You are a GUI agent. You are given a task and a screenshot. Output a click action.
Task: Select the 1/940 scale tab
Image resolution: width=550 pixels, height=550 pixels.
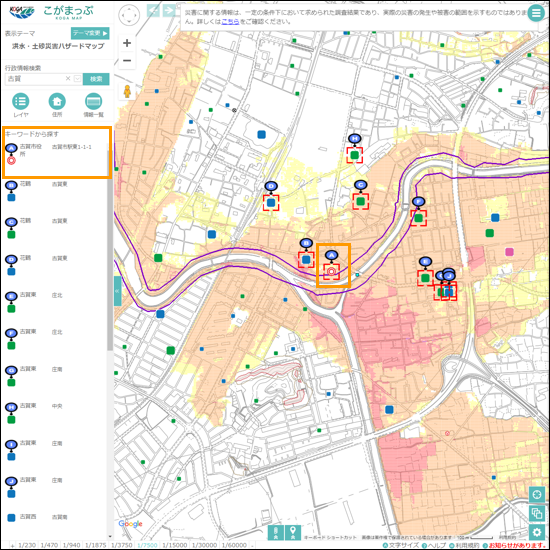click(72, 545)
